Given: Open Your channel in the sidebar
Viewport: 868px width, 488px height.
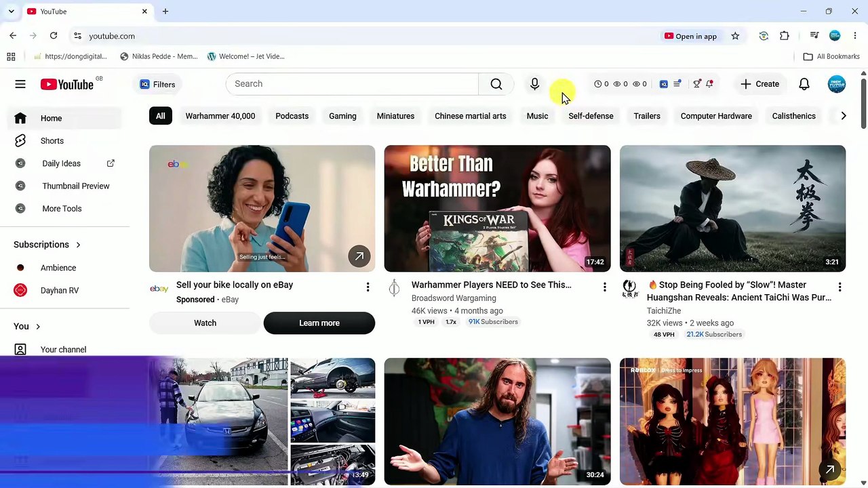Looking at the screenshot, I should pos(64,350).
